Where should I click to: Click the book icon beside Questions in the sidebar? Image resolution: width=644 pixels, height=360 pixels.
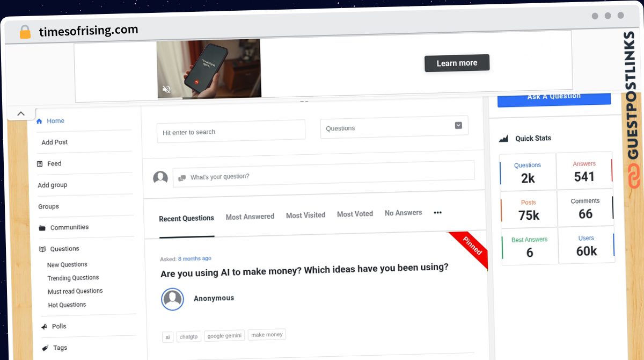tap(42, 249)
